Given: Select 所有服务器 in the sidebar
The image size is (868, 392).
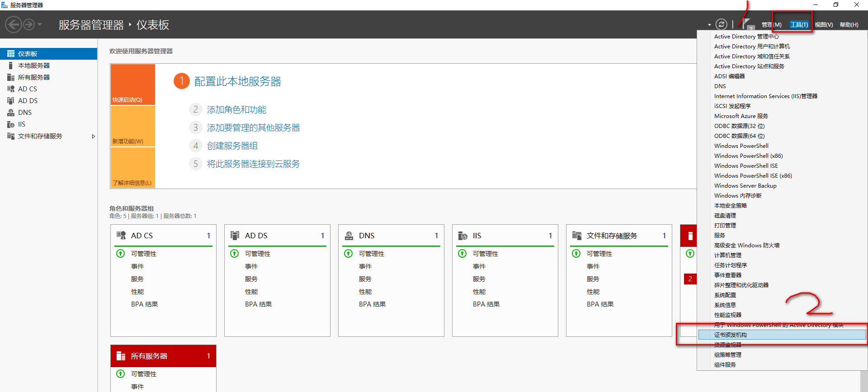Looking at the screenshot, I should [x=48, y=77].
